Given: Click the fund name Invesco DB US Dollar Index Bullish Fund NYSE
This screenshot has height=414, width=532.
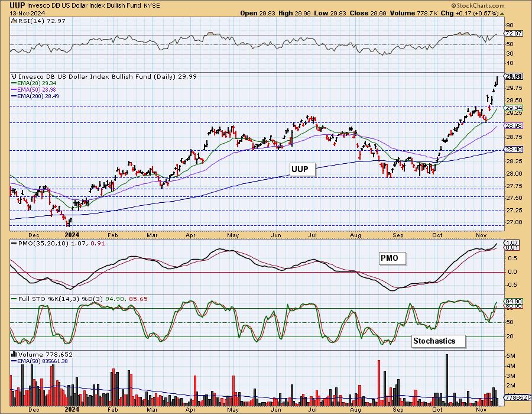Looking at the screenshot, I should coord(93,6).
